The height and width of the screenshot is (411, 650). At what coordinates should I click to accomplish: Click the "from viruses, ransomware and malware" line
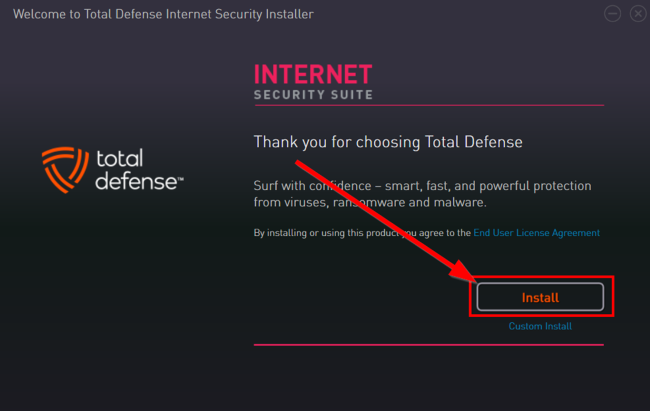tap(370, 202)
